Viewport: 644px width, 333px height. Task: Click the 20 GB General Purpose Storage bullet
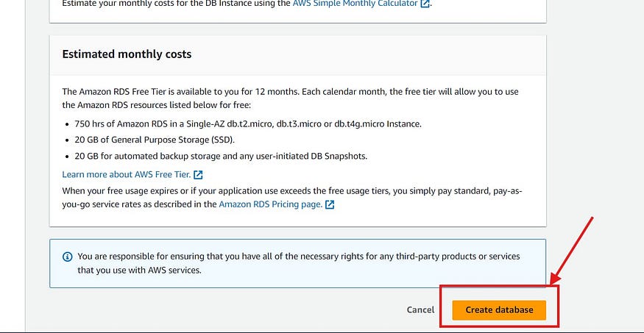click(x=155, y=140)
